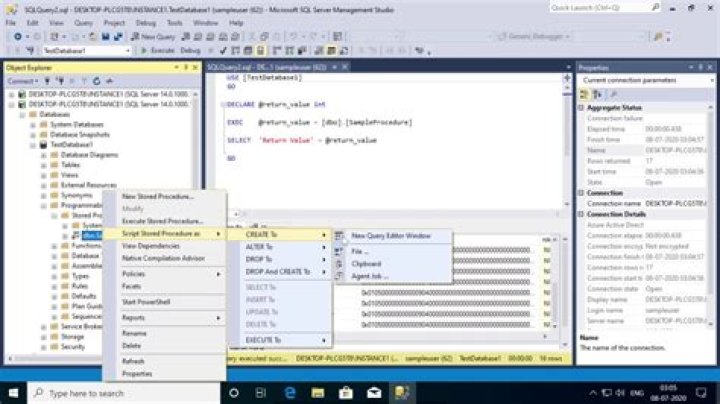Expand the Storage tree node
This screenshot has height=404, width=720.
(x=44, y=337)
